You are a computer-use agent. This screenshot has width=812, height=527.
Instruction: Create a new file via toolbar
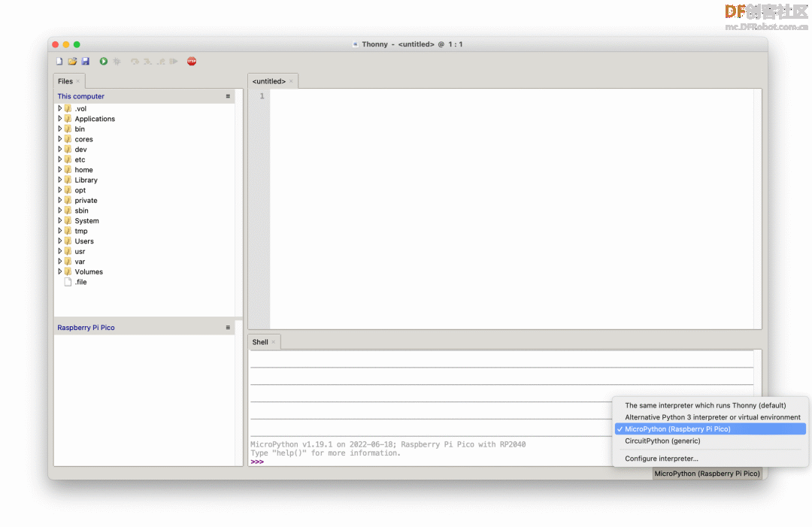tap(59, 61)
